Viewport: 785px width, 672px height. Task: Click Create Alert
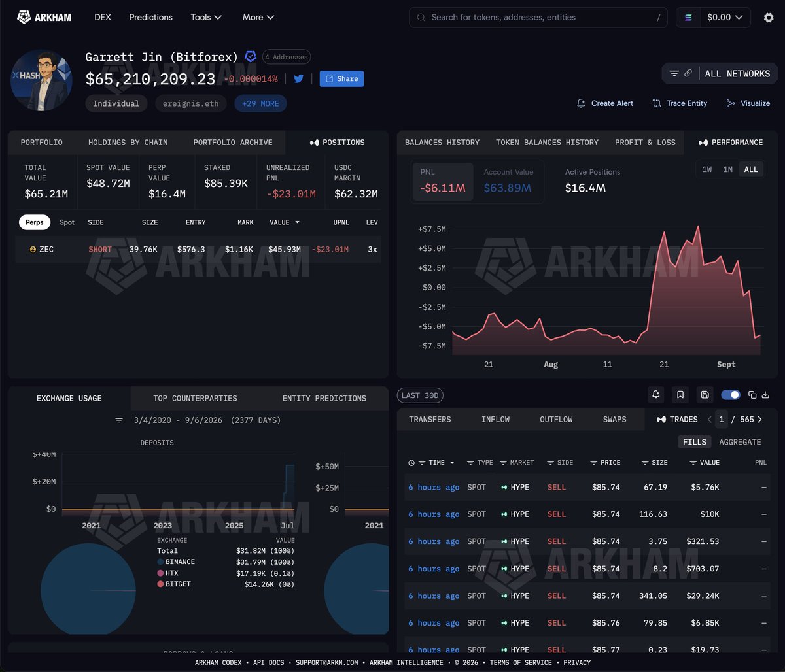point(605,103)
